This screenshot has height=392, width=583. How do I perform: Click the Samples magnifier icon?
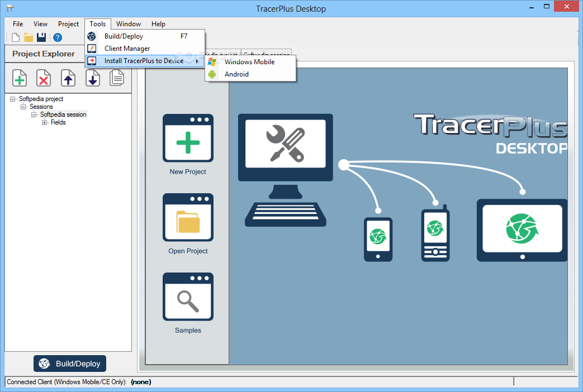188,297
